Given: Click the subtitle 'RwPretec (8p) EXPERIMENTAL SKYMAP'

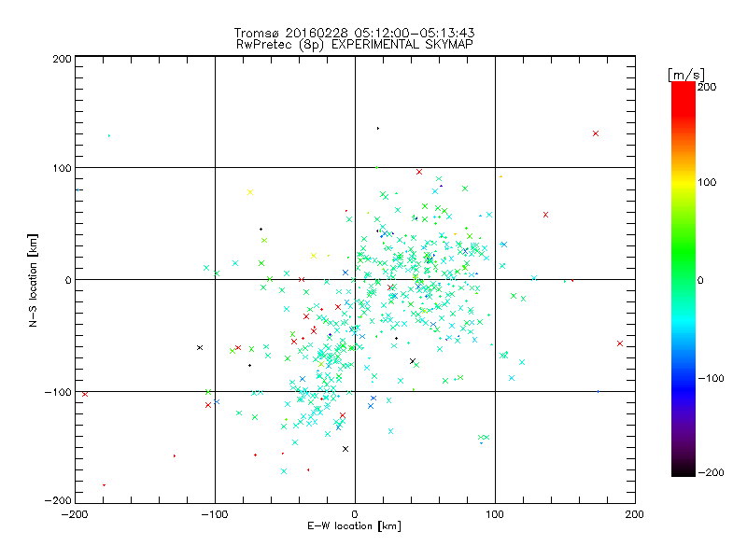Looking at the screenshot, I should 354,44.
